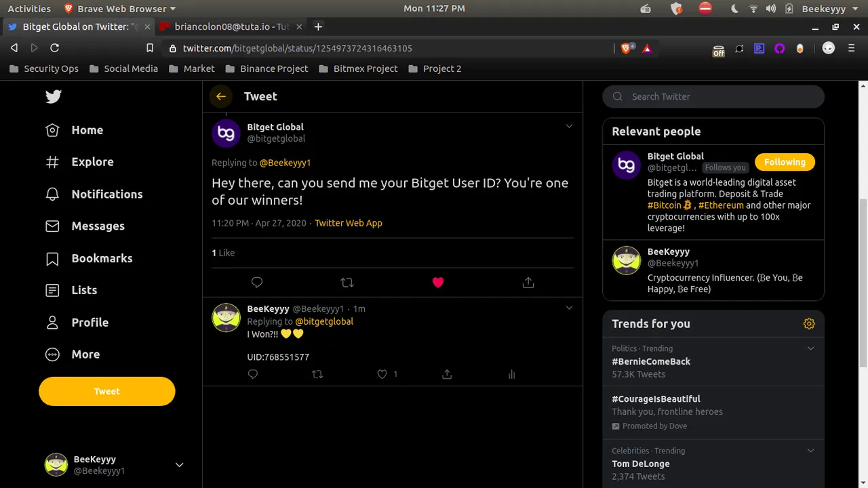This screenshot has height=488, width=868.
Task: Go back in browser history
Action: pos(14,48)
